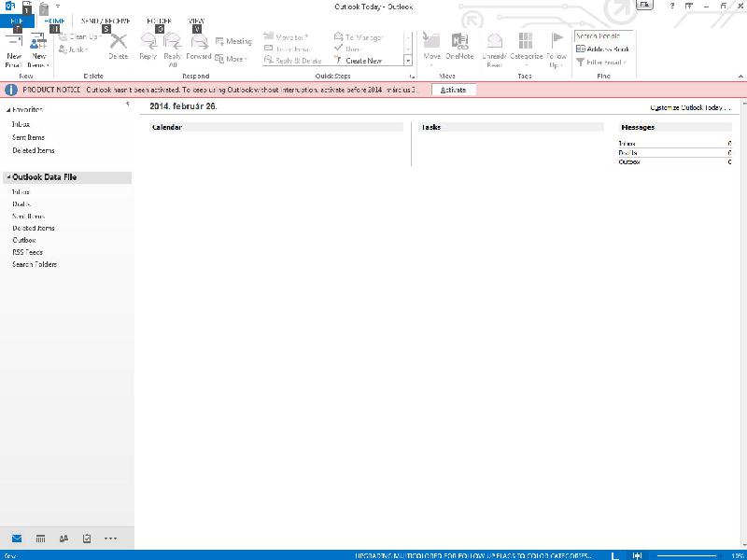
Task: Open the New Items menu
Action: click(38, 50)
